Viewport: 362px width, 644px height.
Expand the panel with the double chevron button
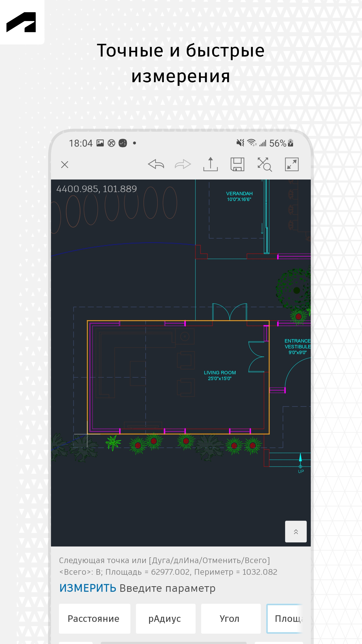(x=296, y=532)
